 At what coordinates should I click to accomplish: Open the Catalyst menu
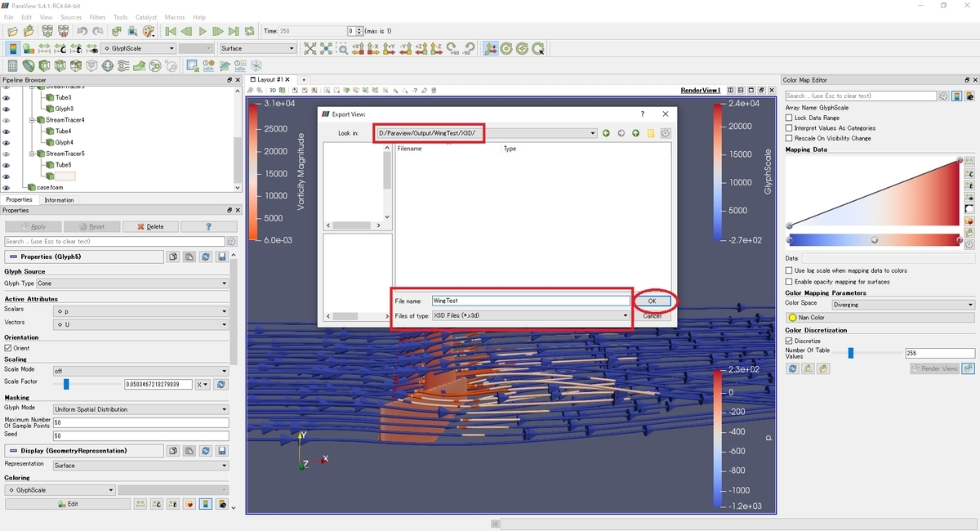[x=146, y=17]
